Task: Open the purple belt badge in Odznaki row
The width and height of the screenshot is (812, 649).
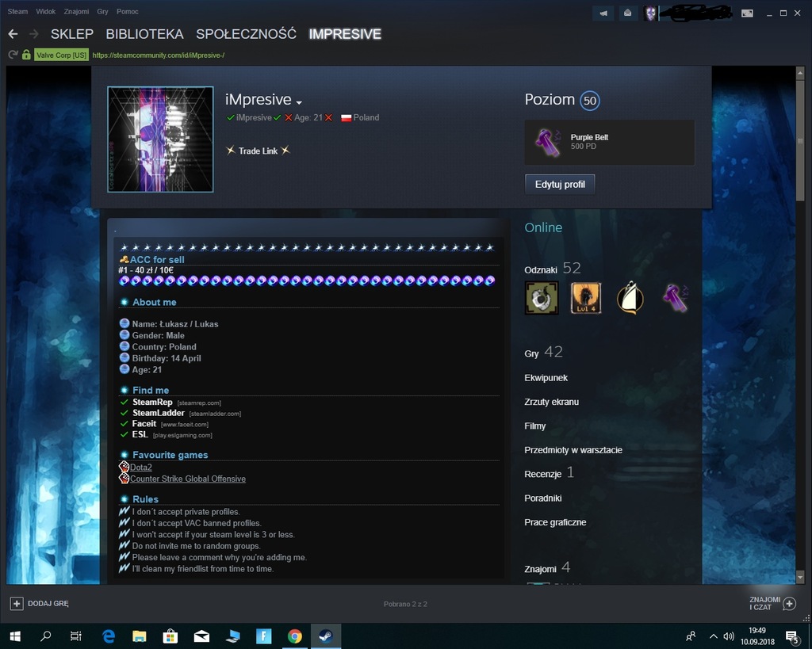Action: pyautogui.click(x=676, y=298)
